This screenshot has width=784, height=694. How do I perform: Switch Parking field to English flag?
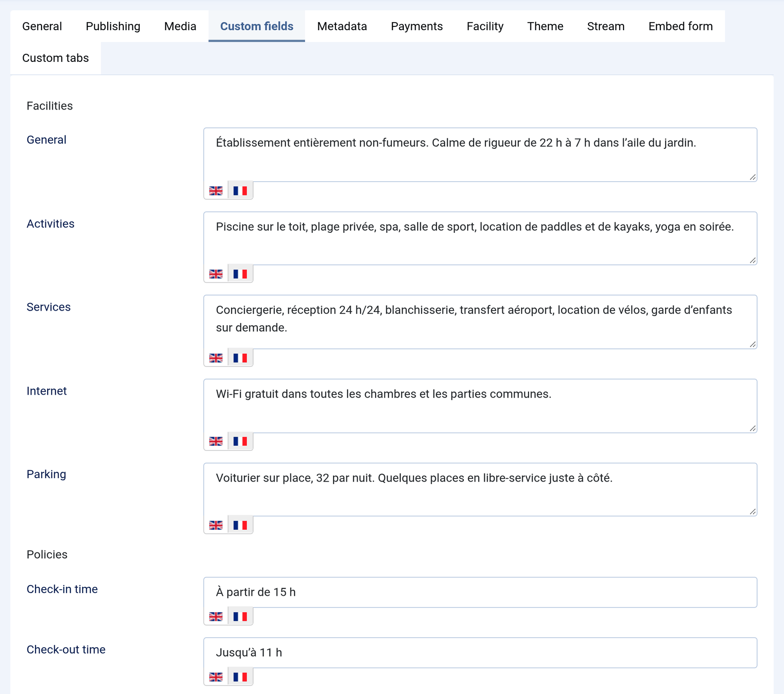point(216,525)
